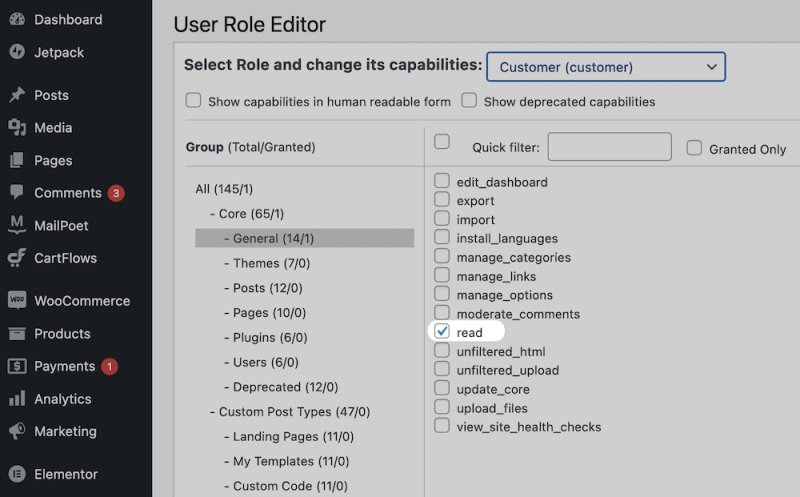Click the Analytics bar chart icon

(17, 399)
